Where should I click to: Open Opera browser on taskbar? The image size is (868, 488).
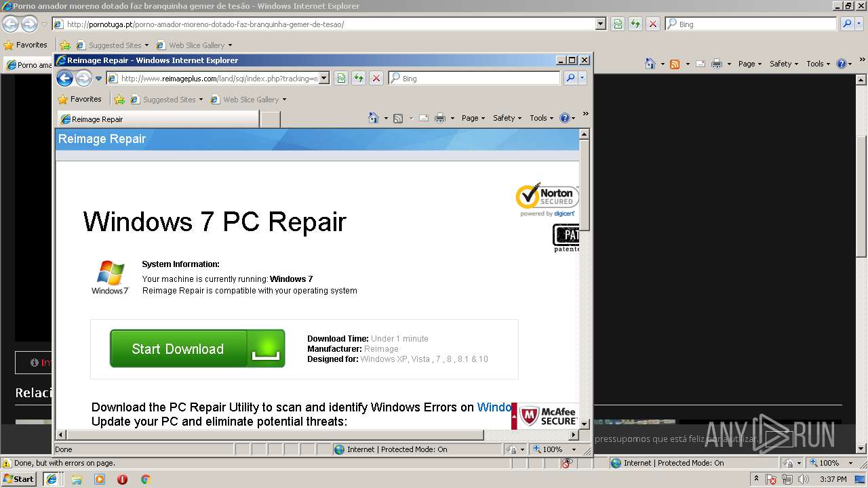(x=122, y=479)
